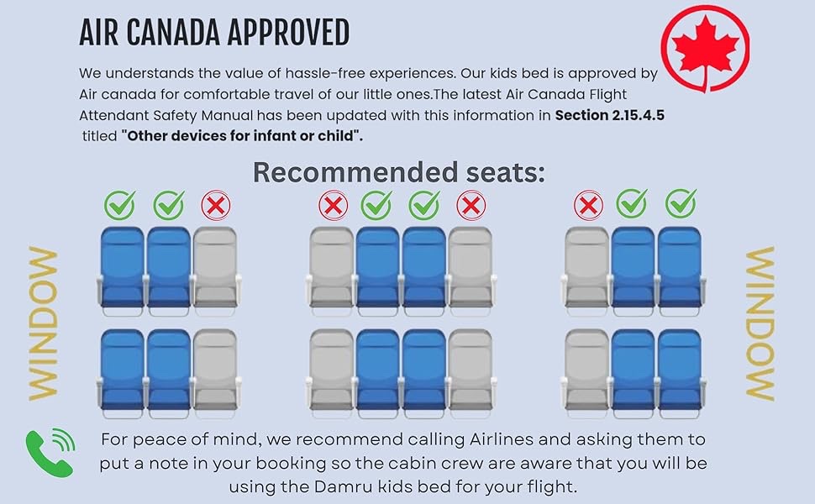
Task: Click the "Recommended seats:" heading
Action: pyautogui.click(x=399, y=172)
